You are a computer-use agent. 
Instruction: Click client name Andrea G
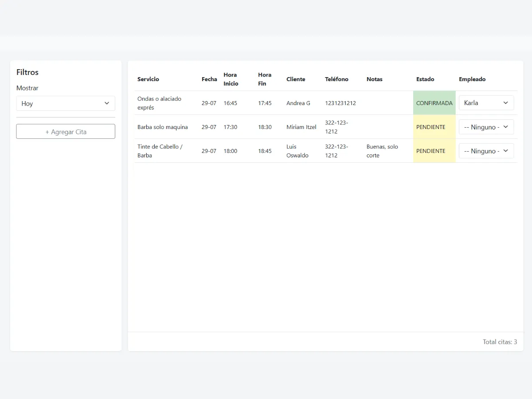tap(298, 103)
